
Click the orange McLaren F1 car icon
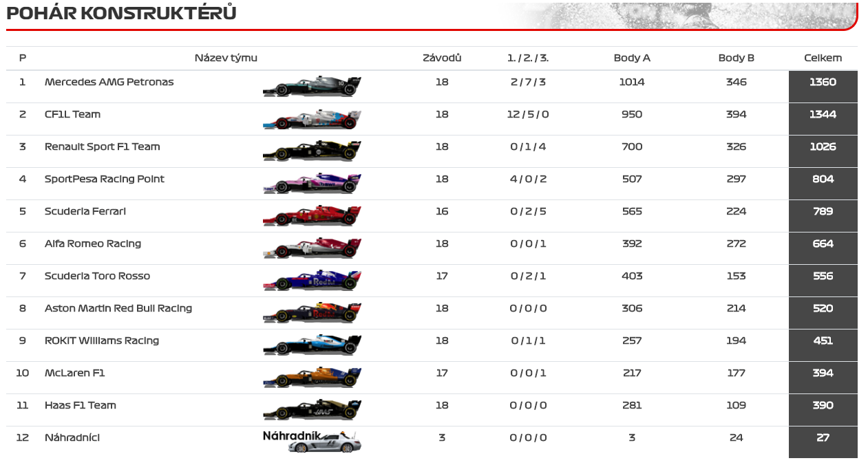tap(312, 377)
